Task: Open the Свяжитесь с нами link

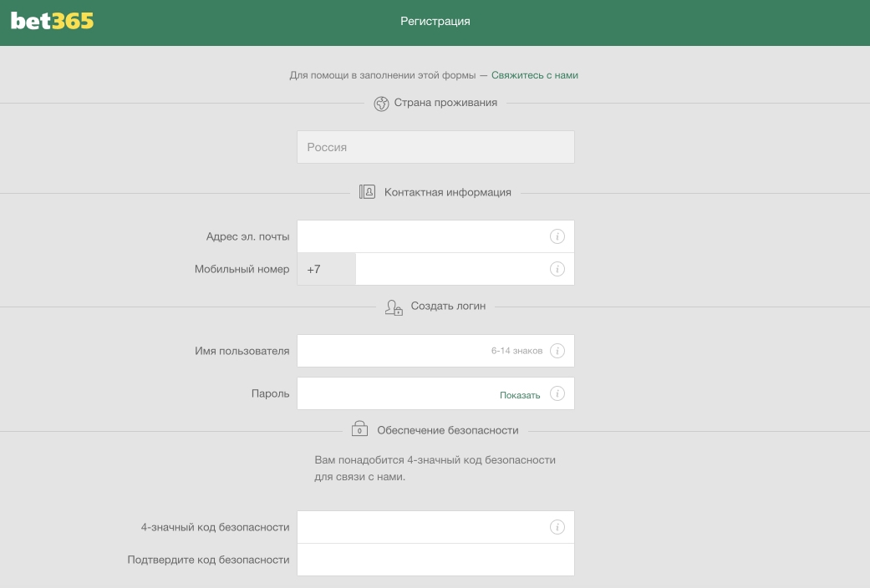Action: tap(534, 75)
